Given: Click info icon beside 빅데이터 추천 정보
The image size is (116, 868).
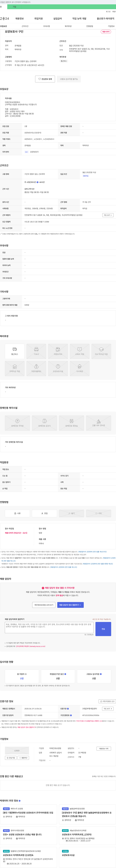Looking at the screenshot, I should click(20, 801).
